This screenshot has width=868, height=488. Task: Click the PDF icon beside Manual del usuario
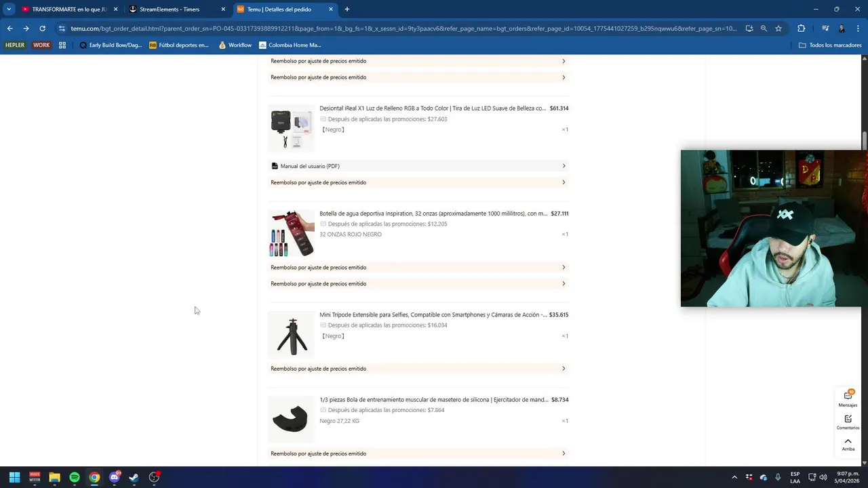(275, 166)
